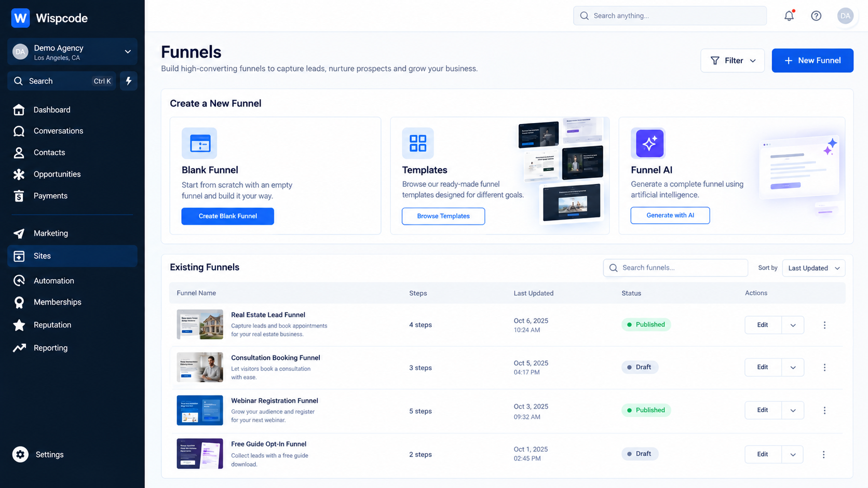This screenshot has height=488, width=868.
Task: Open the DA user avatar menu
Action: click(x=845, y=16)
